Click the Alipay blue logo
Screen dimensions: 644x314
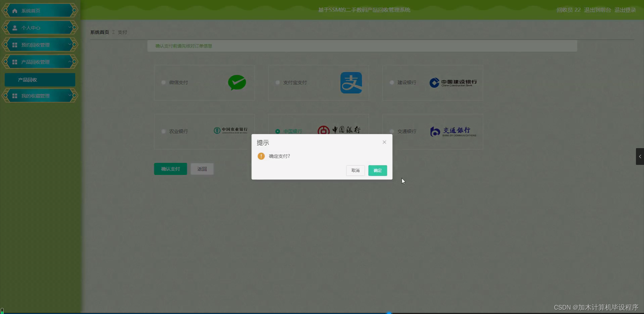click(x=351, y=83)
